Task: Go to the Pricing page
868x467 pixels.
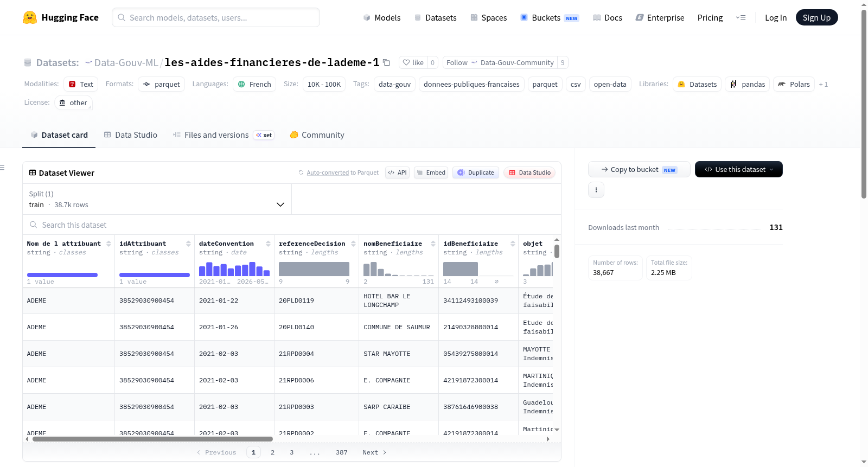Action: [710, 17]
